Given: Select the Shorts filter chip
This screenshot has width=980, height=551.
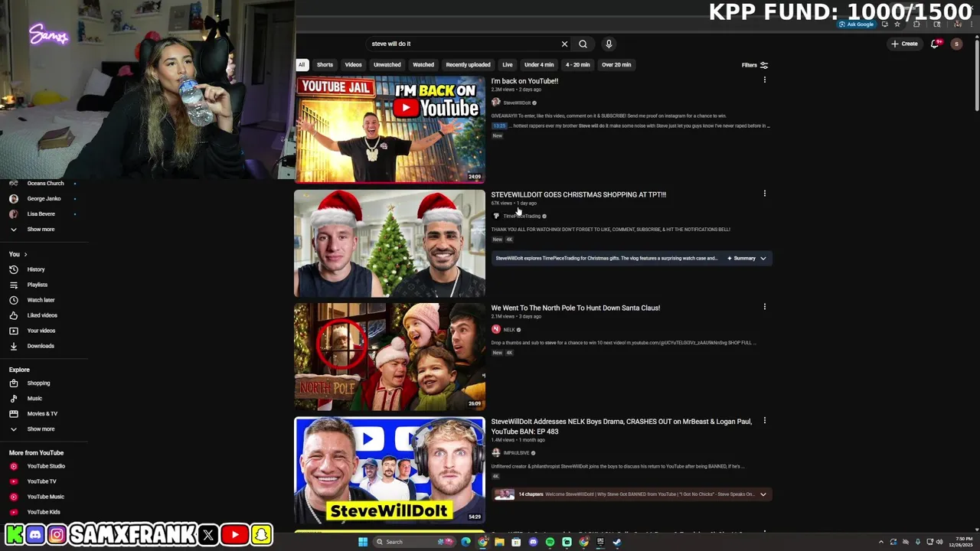Looking at the screenshot, I should pyautogui.click(x=325, y=65).
